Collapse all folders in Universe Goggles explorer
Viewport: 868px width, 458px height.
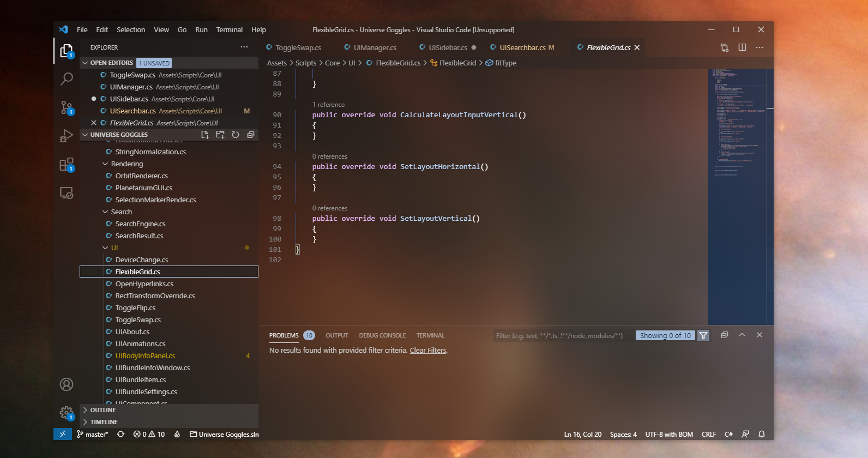(x=251, y=135)
